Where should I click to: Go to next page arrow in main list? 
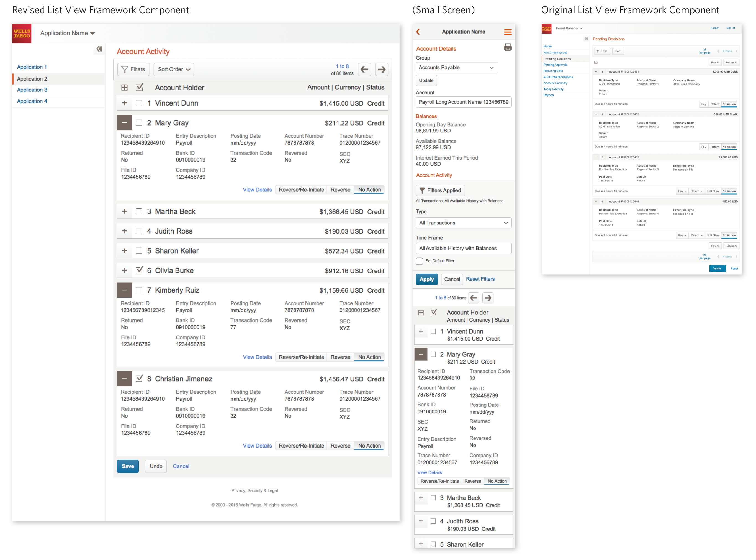coord(381,70)
